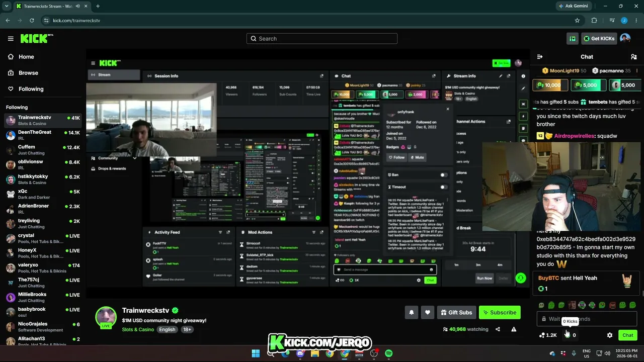
Task: Open the Kicks balance showing 0
Action: click(570, 335)
